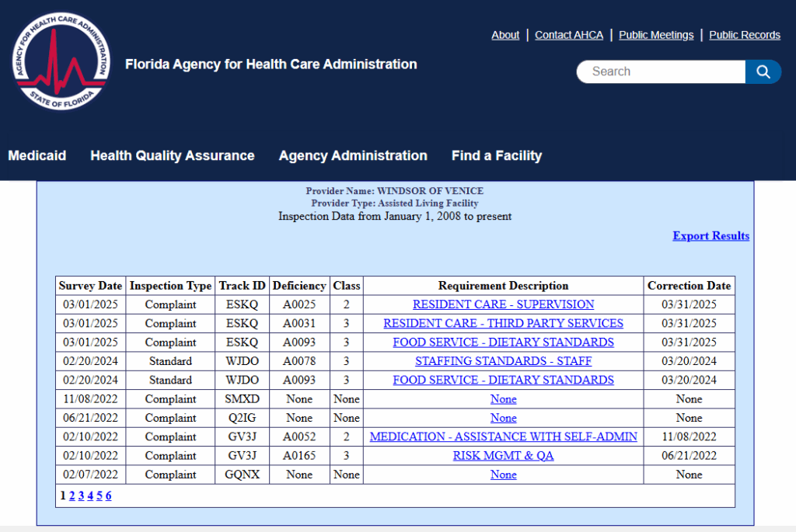Open the Risk Mgmt & QA requirement

point(503,456)
